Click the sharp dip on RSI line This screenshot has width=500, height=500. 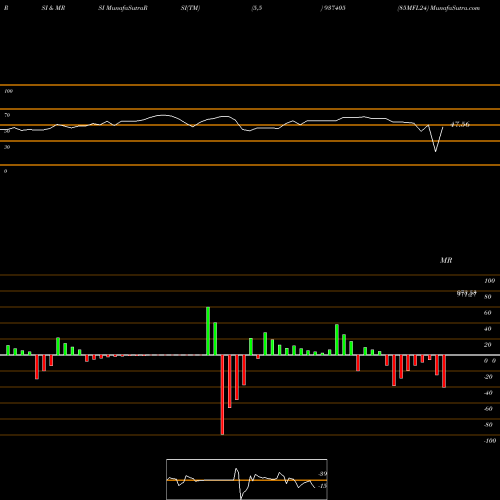point(435,151)
